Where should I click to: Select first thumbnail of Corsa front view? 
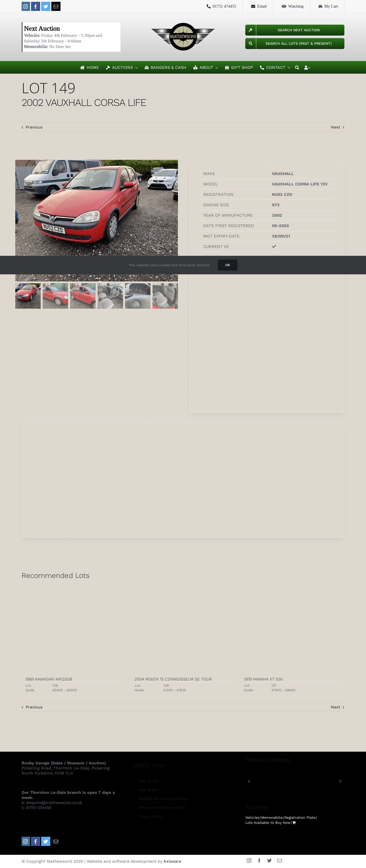point(28,296)
